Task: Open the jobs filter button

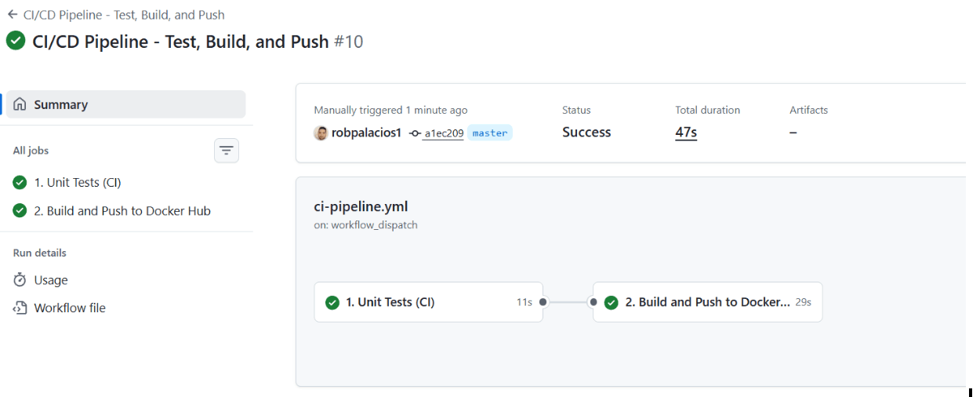Action: click(x=227, y=150)
